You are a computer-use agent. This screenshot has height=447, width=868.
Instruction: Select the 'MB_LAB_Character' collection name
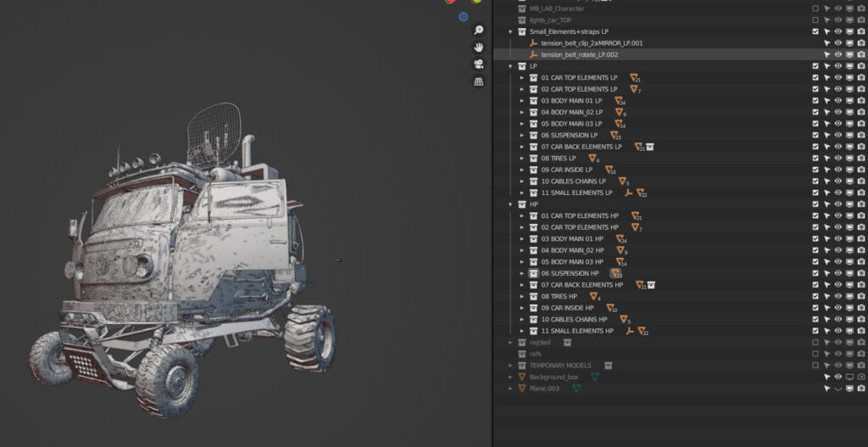[556, 8]
